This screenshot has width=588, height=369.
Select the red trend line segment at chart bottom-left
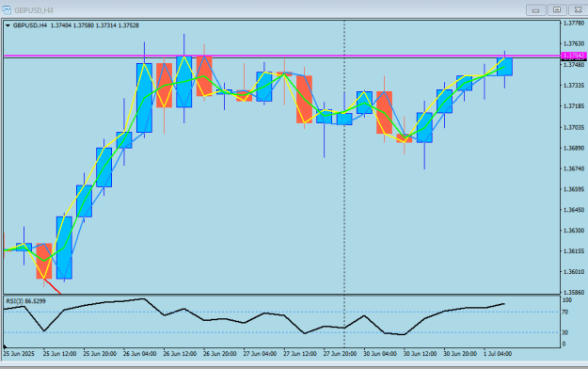click(x=53, y=286)
